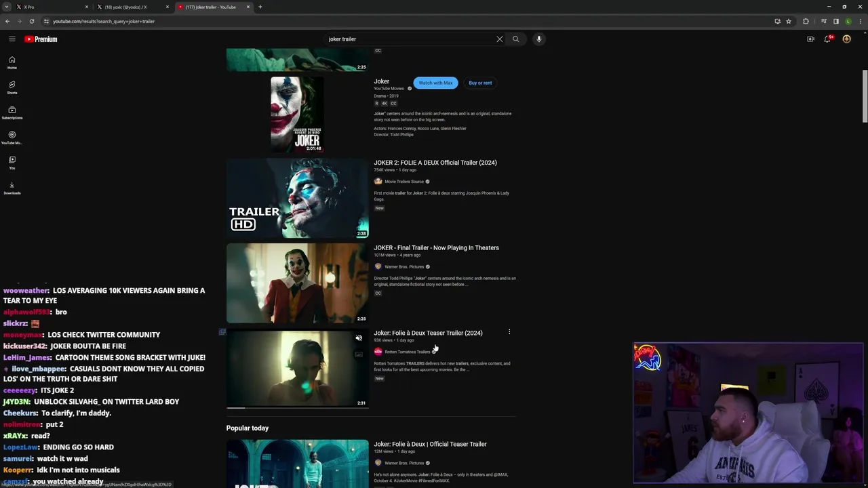Click the Final Trailer red-suit thumbnail
The height and width of the screenshot is (488, 868).
tap(297, 283)
